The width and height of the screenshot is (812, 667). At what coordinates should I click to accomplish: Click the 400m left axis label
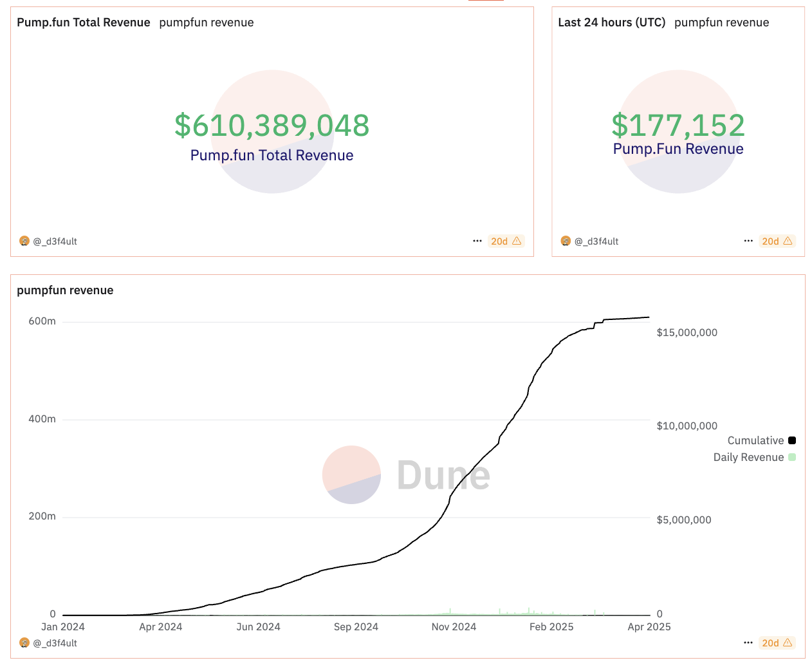[x=42, y=419]
